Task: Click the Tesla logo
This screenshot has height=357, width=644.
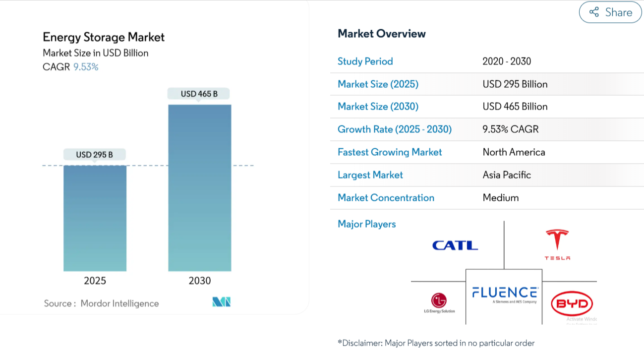Action: (x=557, y=244)
